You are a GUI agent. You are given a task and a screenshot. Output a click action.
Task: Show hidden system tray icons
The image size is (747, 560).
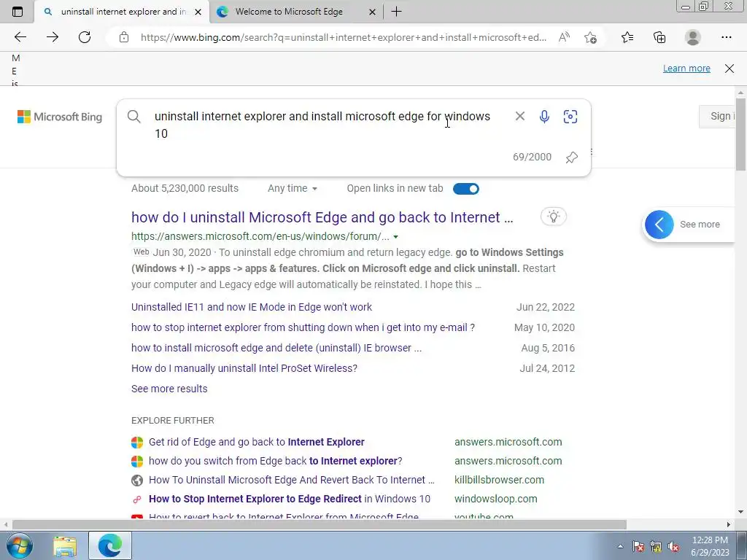click(x=620, y=546)
